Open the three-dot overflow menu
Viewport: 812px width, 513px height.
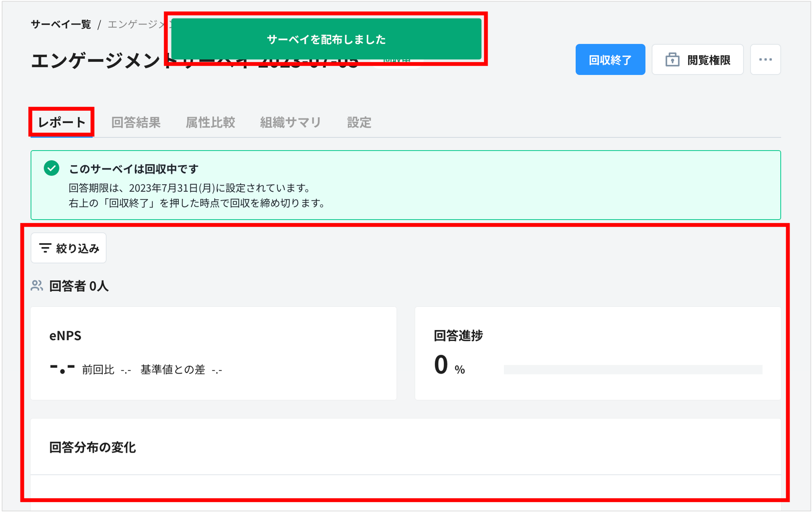coord(765,59)
